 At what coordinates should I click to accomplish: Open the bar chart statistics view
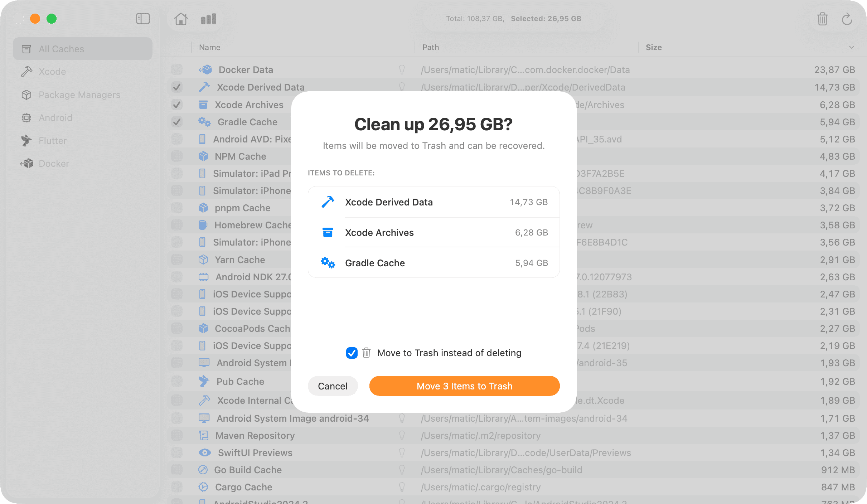click(209, 19)
